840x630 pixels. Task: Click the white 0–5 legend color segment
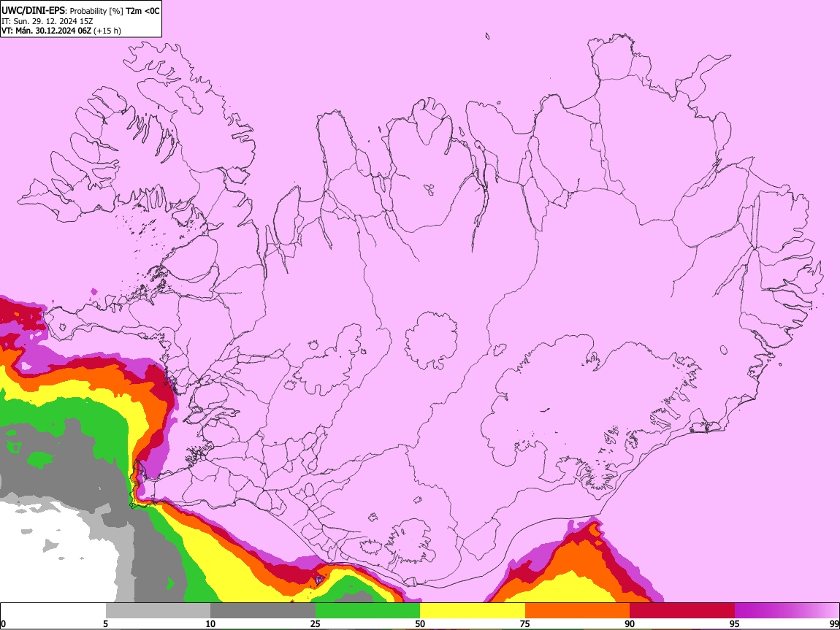click(53, 611)
